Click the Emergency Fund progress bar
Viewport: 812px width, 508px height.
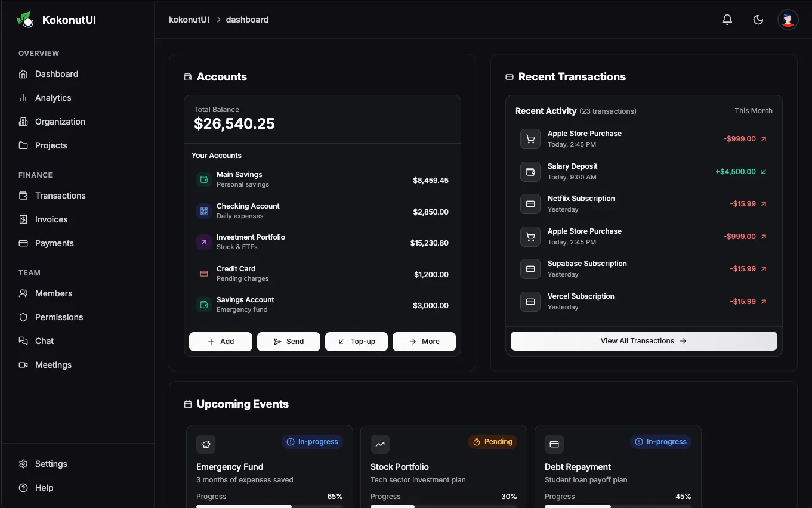point(269,506)
